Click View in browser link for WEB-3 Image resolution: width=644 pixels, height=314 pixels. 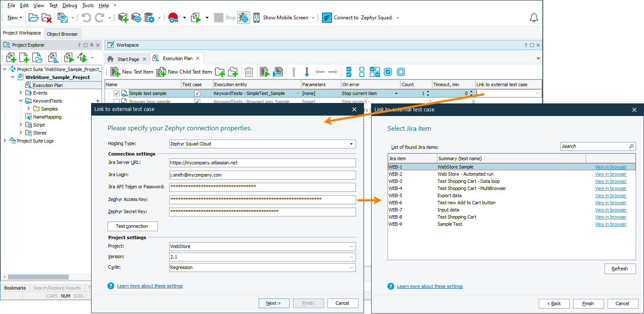(610, 181)
